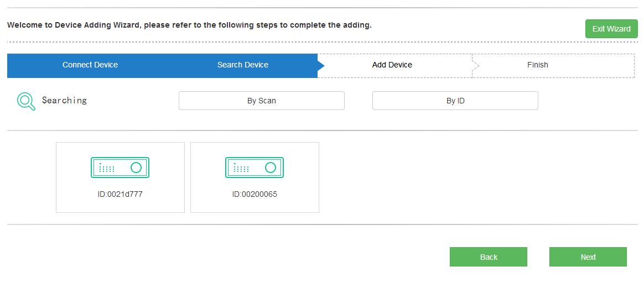Select the device icon for ID:0021d777
This screenshot has height=298, width=644.
[x=120, y=168]
